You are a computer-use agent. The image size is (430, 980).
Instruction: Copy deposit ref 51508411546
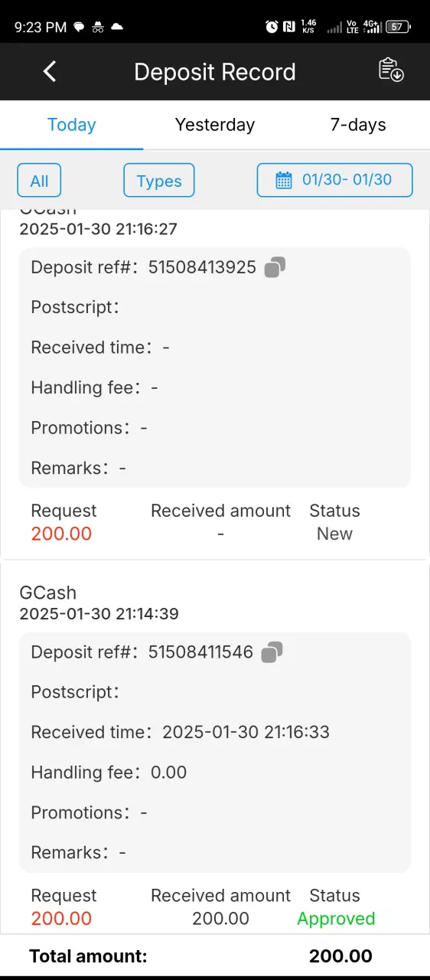272,652
